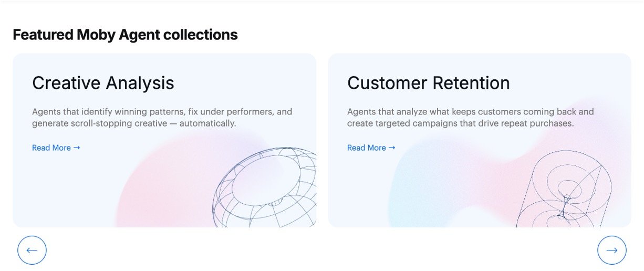Viewport: 644px width, 271px height.
Task: Select the Customer Retention card title
Action: point(428,83)
